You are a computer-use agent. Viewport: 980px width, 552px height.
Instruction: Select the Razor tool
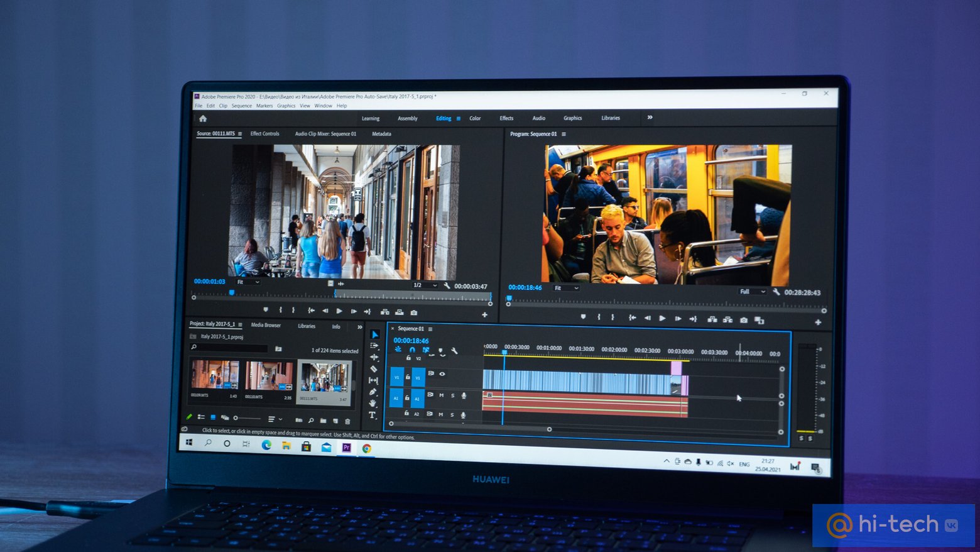tap(374, 368)
